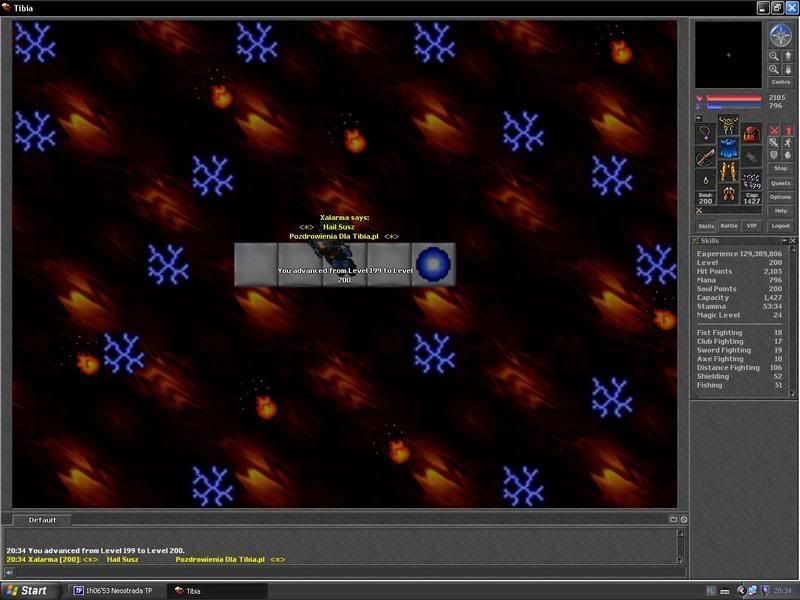Select balanced fight mode sword icon
Screen dimensions: 800x600
(x=774, y=143)
